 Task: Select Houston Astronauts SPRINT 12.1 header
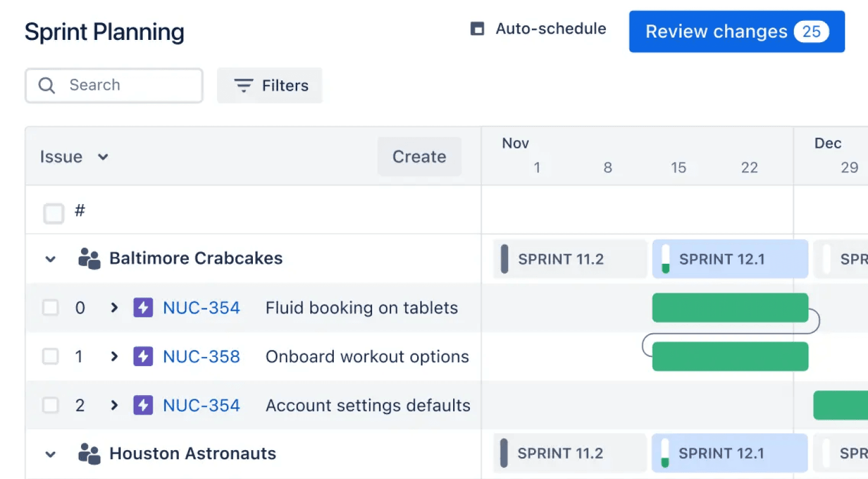coord(729,453)
